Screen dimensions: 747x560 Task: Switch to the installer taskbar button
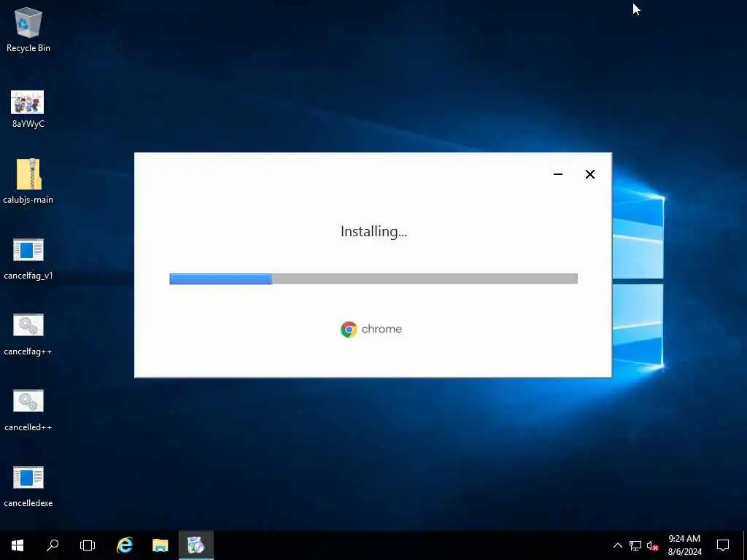click(196, 545)
